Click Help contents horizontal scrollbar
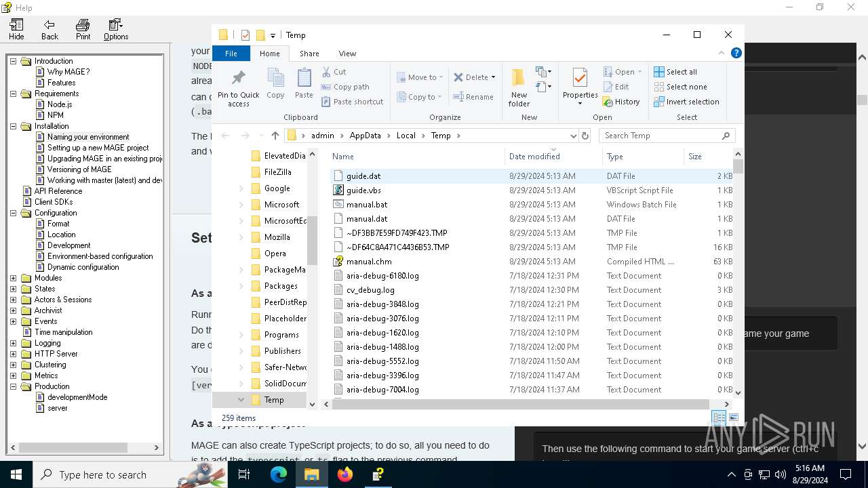This screenshot has height=488, width=868. 72,448
